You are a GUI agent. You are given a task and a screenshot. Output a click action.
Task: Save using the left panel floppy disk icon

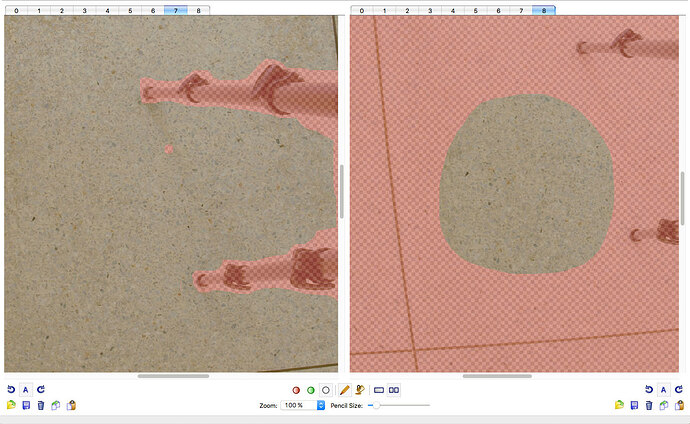point(26,405)
